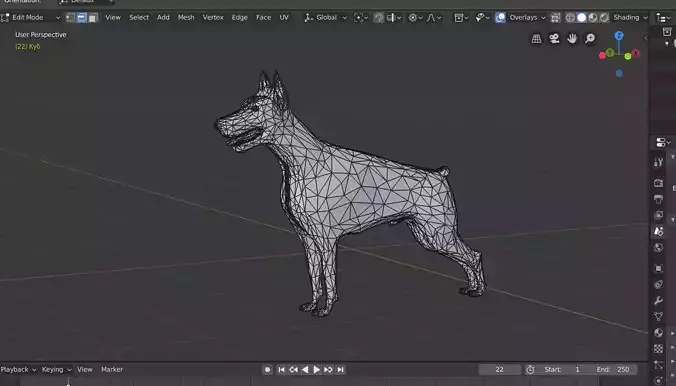Open the Texture properties checker tab
This screenshot has width=676, height=386.
coord(658,348)
